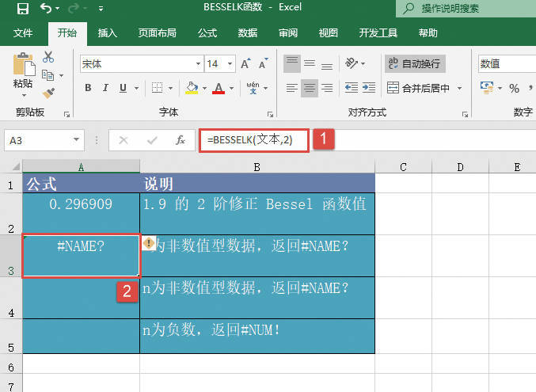Click the 粘贴 paste button
The width and height of the screenshot is (536, 392).
tap(23, 73)
